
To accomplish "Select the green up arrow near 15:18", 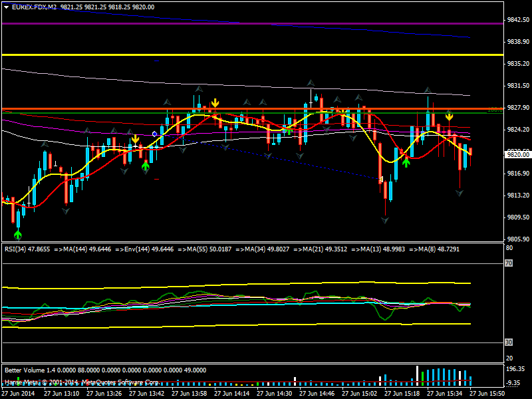I will tap(406, 160).
